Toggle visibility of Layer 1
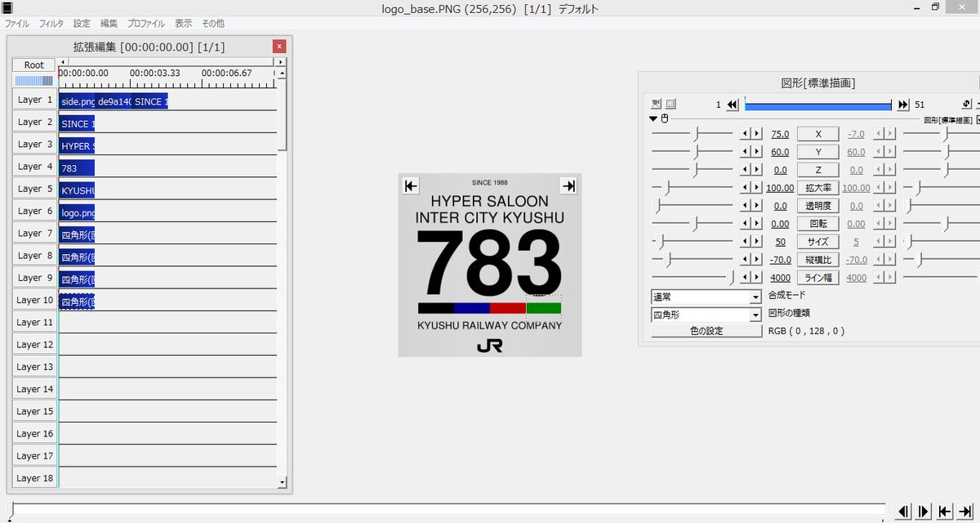 tap(35, 100)
